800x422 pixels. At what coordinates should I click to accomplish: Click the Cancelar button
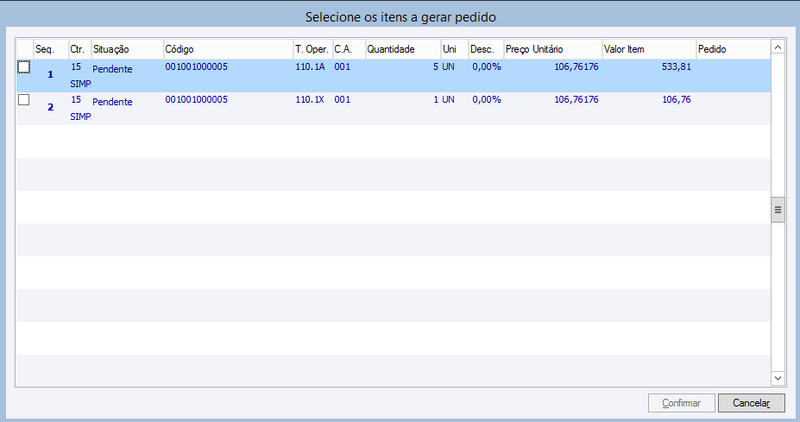coord(751,403)
